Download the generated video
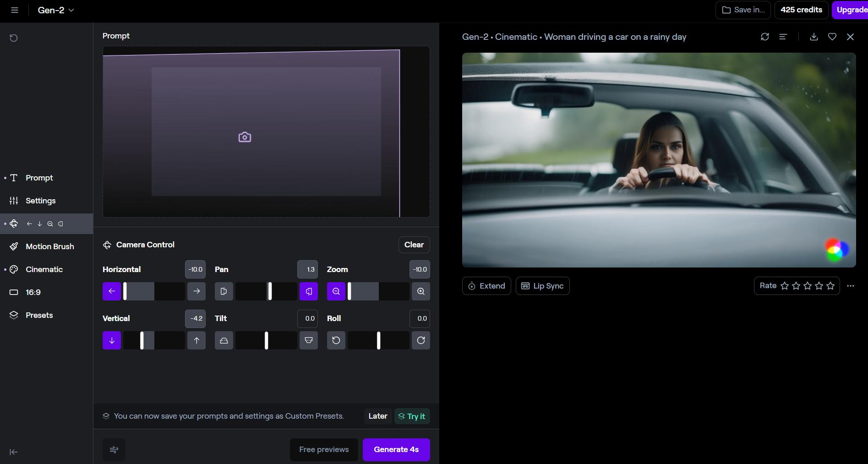 click(813, 37)
